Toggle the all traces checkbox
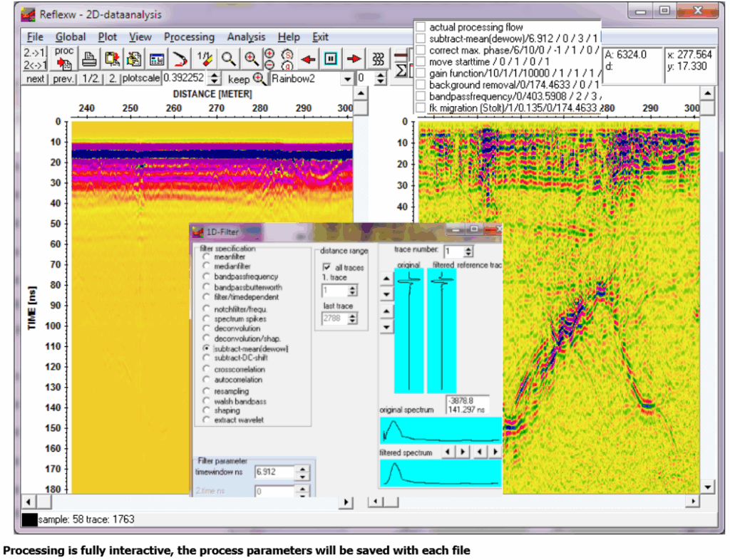 point(327,267)
